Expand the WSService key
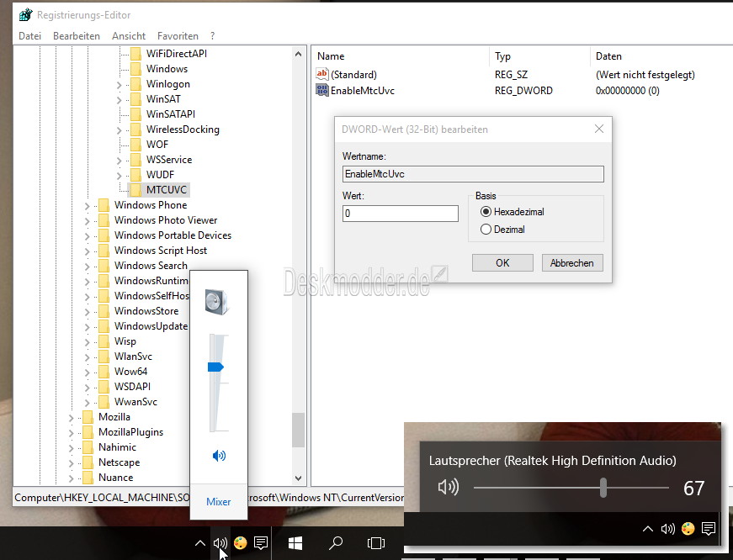 pyautogui.click(x=120, y=161)
